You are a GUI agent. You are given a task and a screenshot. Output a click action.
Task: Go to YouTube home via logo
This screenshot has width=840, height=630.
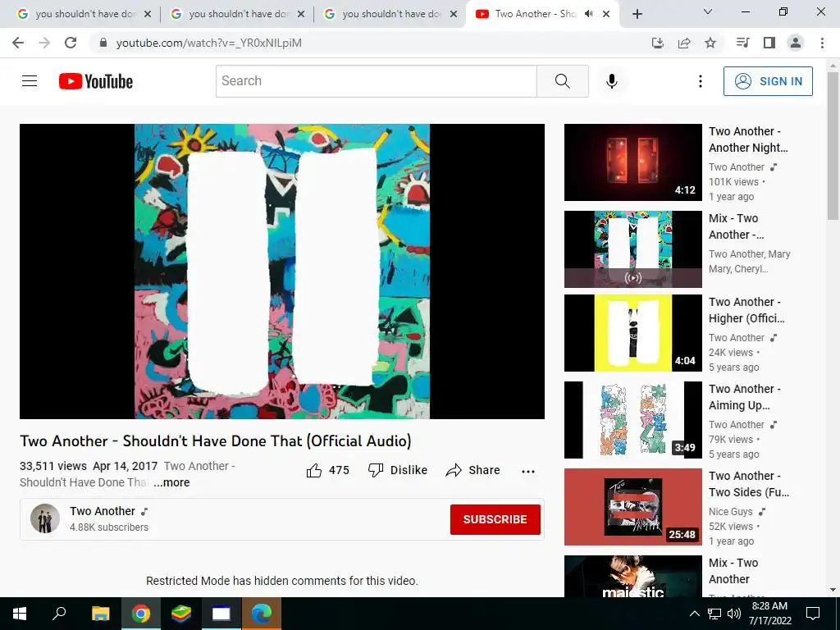point(96,81)
